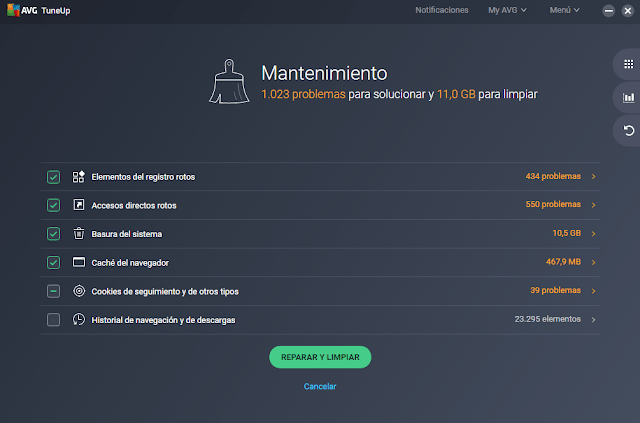Open Notificaciones
The width and height of the screenshot is (640, 423).
(x=442, y=10)
